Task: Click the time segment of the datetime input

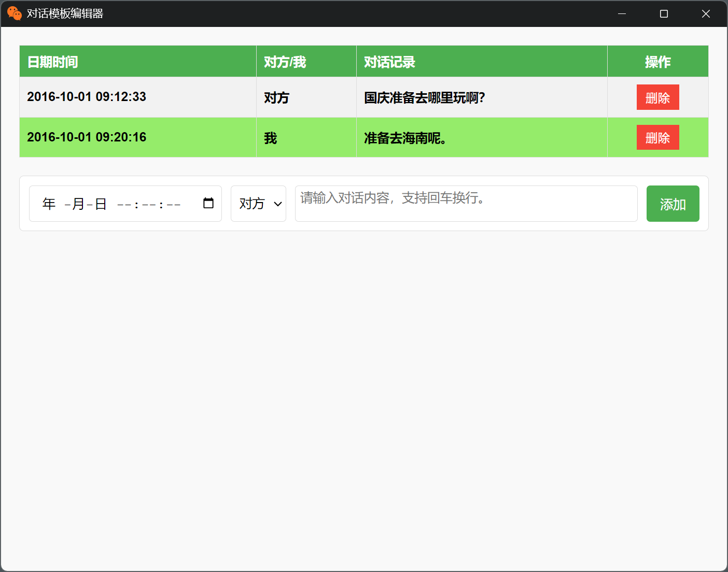Action: click(149, 204)
